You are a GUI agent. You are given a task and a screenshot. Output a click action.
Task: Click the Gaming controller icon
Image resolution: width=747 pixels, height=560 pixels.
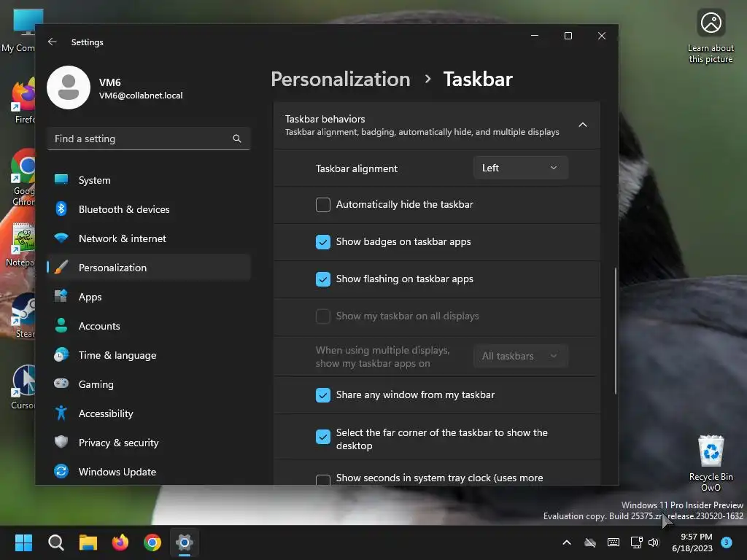point(61,384)
